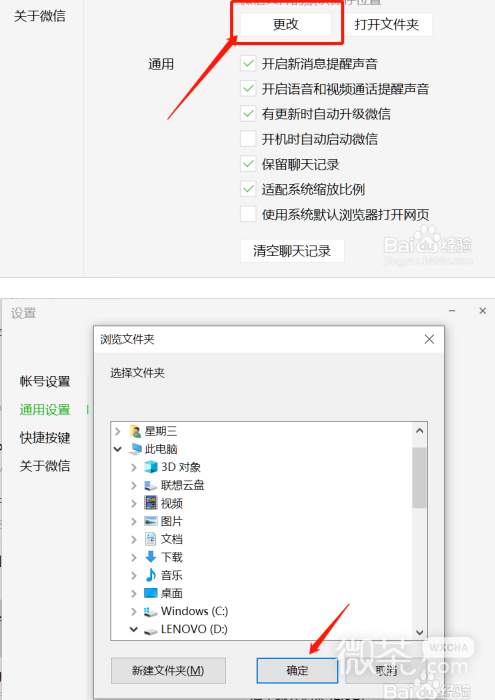
Task: Select the Windows (C:) drive icon
Action: pos(150,612)
